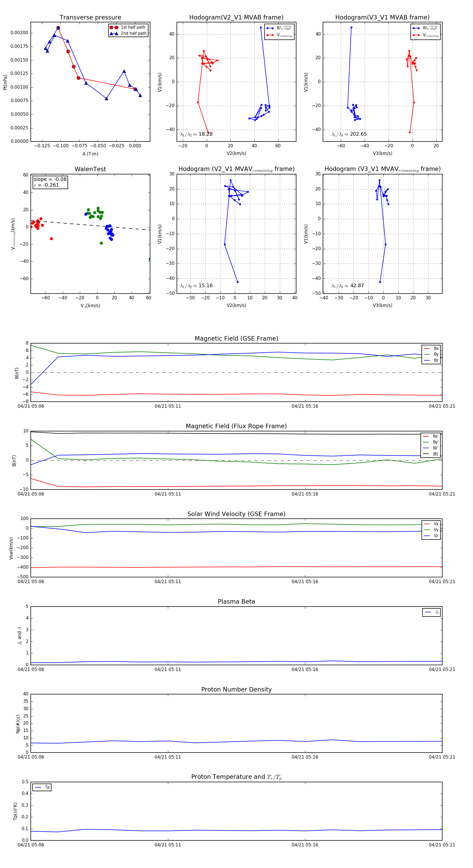Click the eigenvalue ratio text '15.16'

pyautogui.click(x=205, y=286)
